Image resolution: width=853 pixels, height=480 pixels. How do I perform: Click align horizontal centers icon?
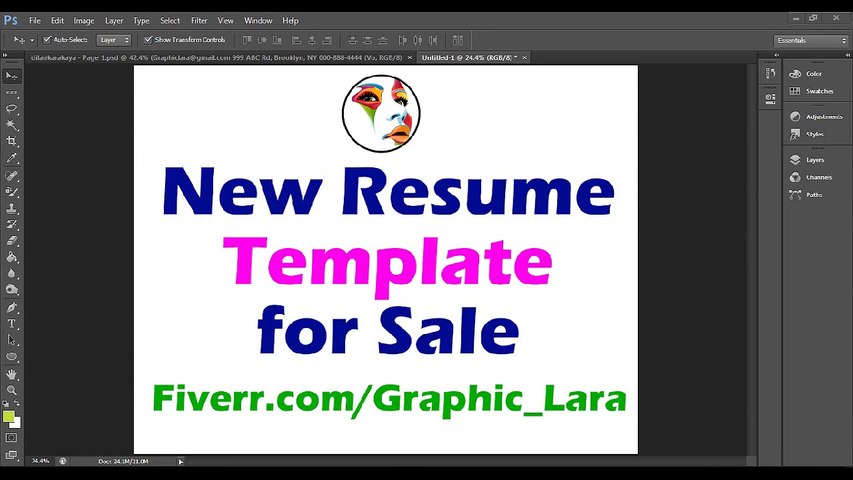312,40
